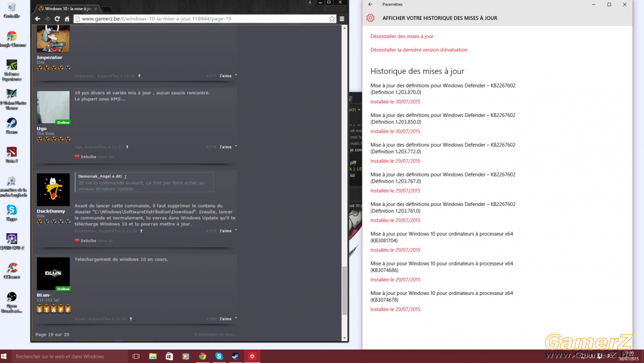Go to the browser home page icon
This screenshot has width=644, height=363.
pos(67,19)
